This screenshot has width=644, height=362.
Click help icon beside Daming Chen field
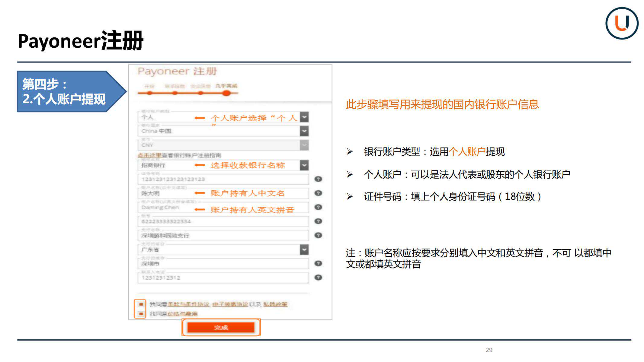[318, 207]
